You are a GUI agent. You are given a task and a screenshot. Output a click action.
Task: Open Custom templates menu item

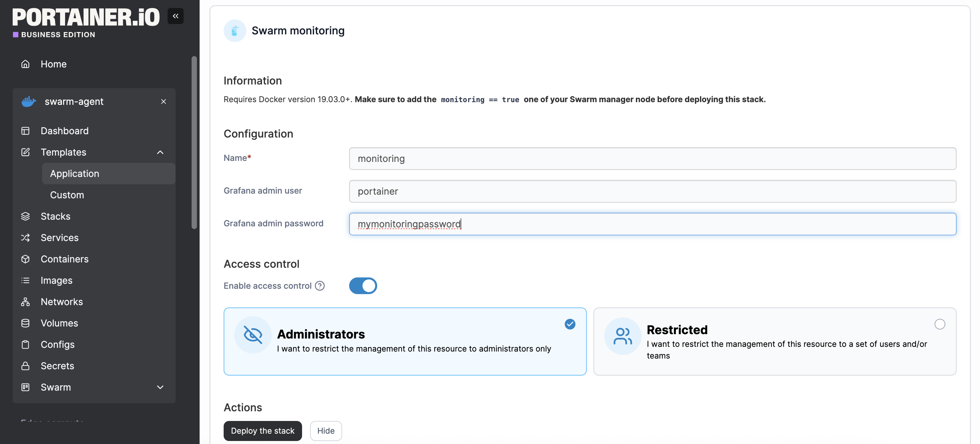pyautogui.click(x=67, y=195)
